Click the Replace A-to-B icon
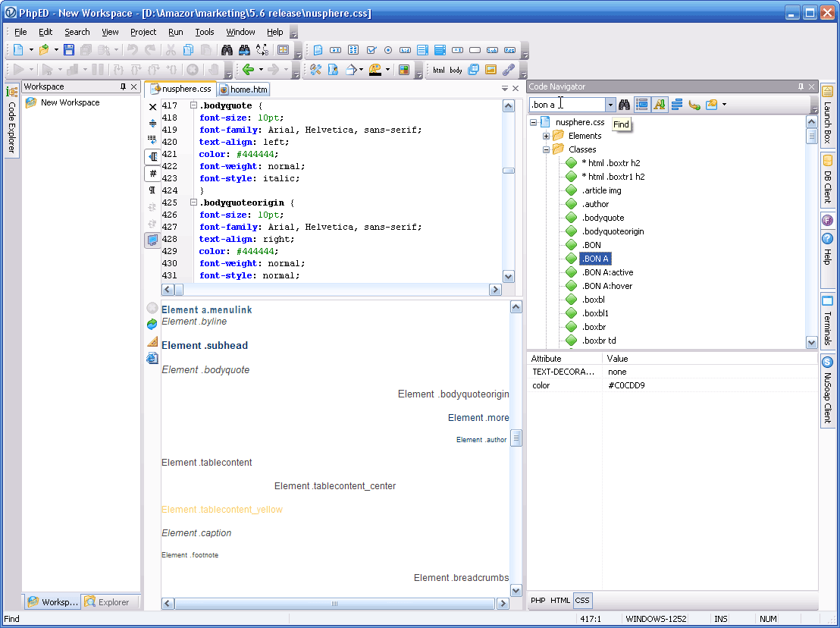The height and width of the screenshot is (628, 840). pos(262,50)
